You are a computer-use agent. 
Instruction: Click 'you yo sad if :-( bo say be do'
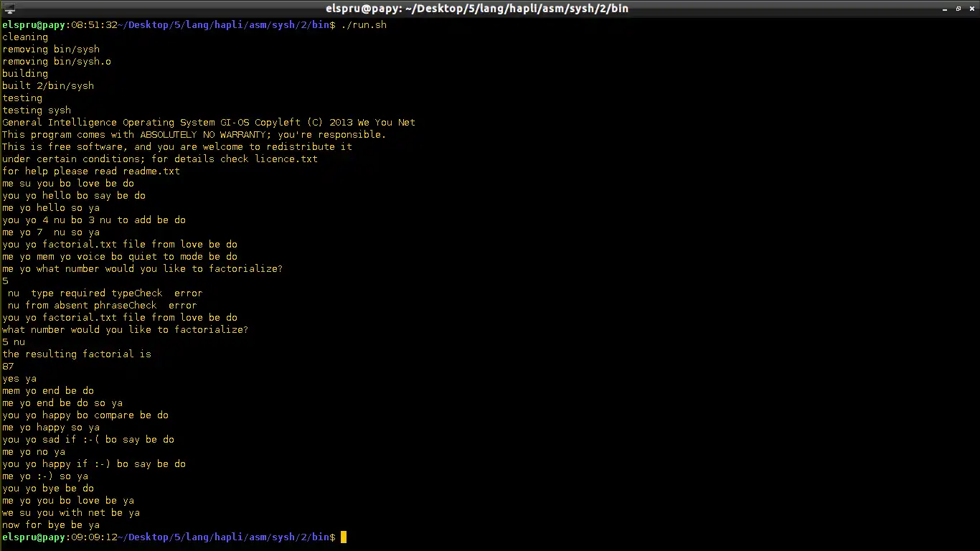tap(88, 440)
